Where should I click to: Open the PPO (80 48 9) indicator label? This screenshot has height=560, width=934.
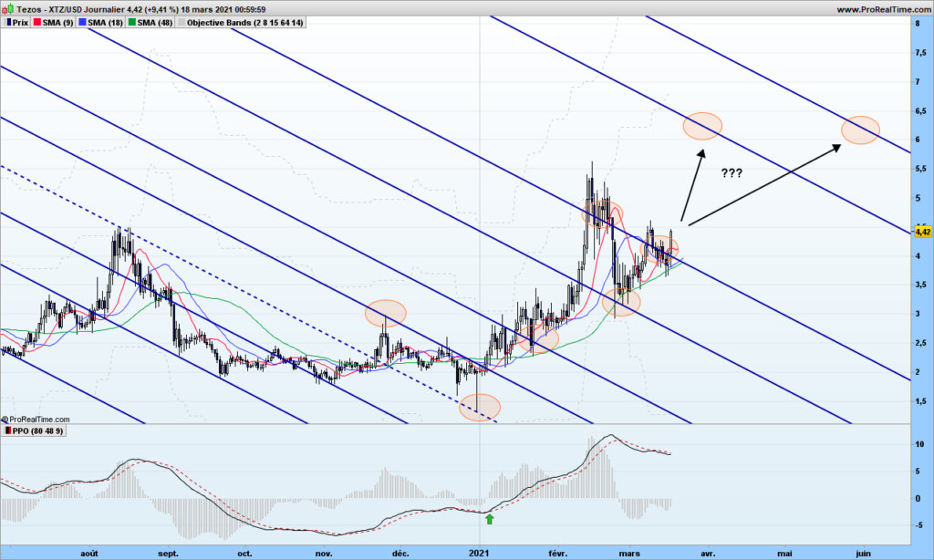click(x=37, y=430)
